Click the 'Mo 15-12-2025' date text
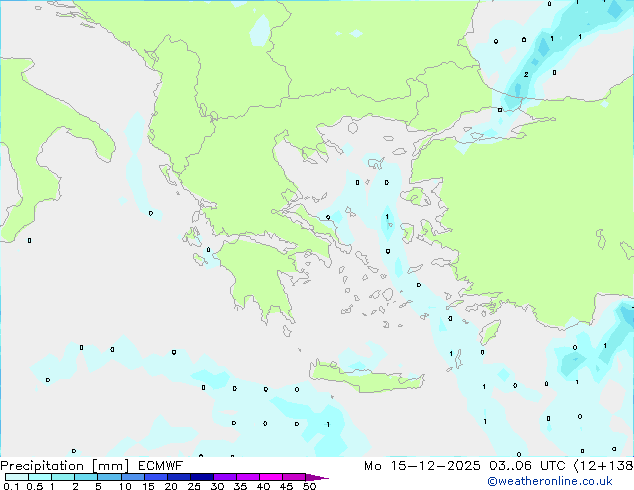Image resolution: width=634 pixels, height=490 pixels. 422,466
